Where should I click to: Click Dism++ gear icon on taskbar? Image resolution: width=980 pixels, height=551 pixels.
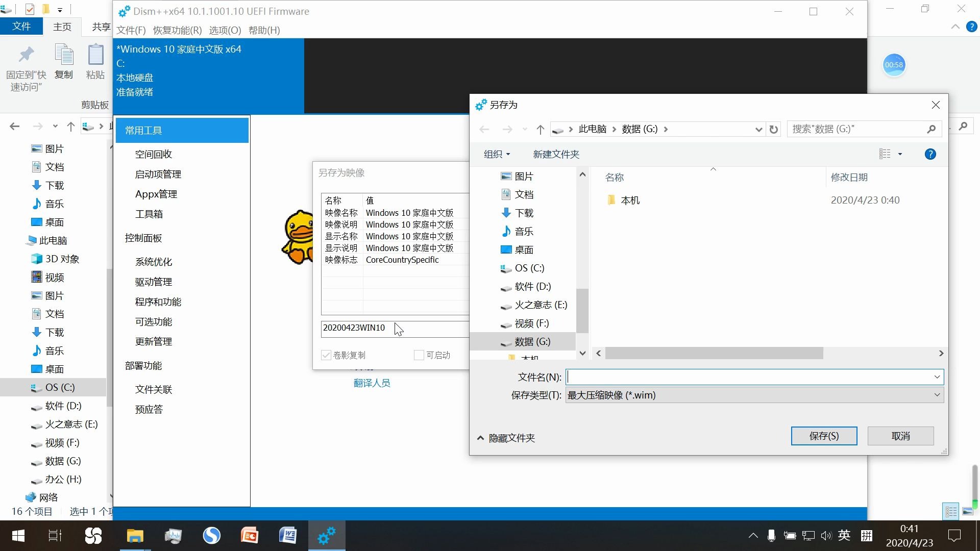click(327, 536)
